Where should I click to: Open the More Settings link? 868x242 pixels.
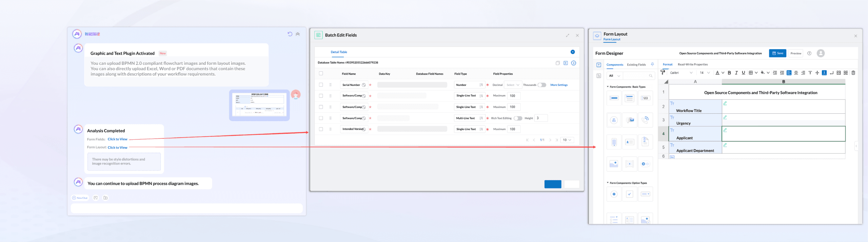(x=559, y=85)
